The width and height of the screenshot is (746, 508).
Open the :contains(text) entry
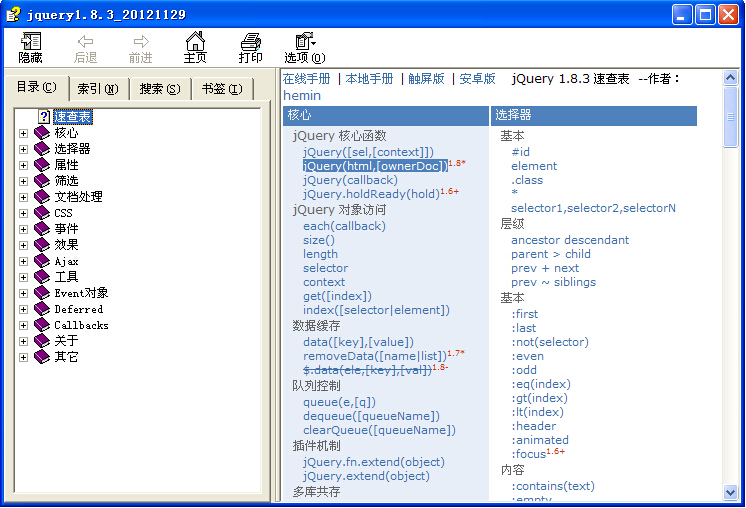click(x=553, y=486)
